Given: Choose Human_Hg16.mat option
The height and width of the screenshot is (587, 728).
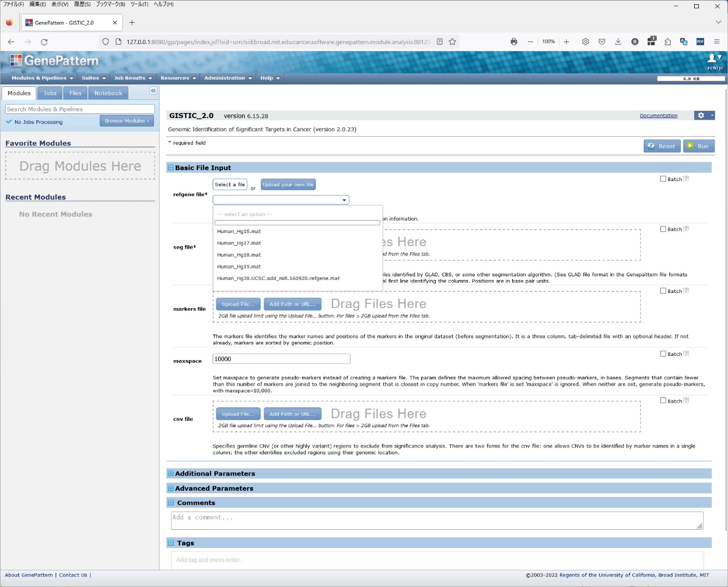Looking at the screenshot, I should (297, 232).
